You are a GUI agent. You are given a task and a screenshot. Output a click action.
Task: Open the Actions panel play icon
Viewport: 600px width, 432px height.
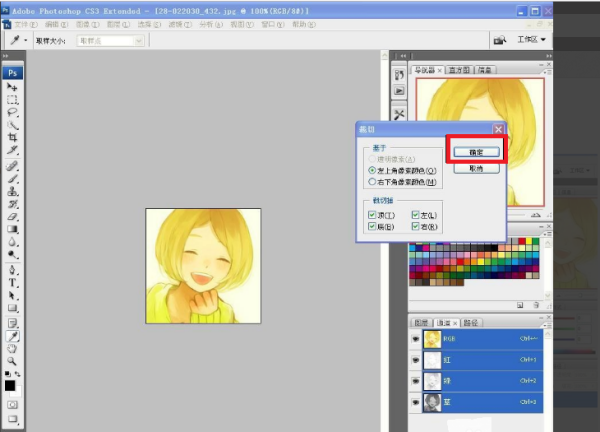point(399,91)
